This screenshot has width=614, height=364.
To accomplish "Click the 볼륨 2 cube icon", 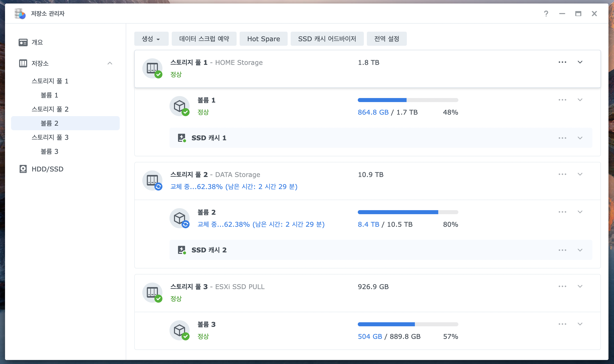I will pyautogui.click(x=180, y=218).
